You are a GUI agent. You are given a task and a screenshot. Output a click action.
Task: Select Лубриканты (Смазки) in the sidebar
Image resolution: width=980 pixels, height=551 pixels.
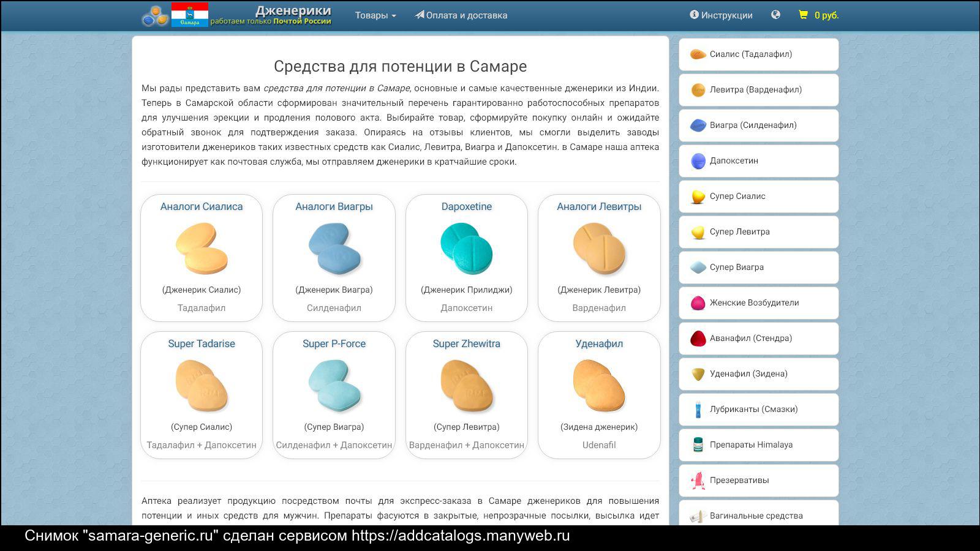coord(758,410)
